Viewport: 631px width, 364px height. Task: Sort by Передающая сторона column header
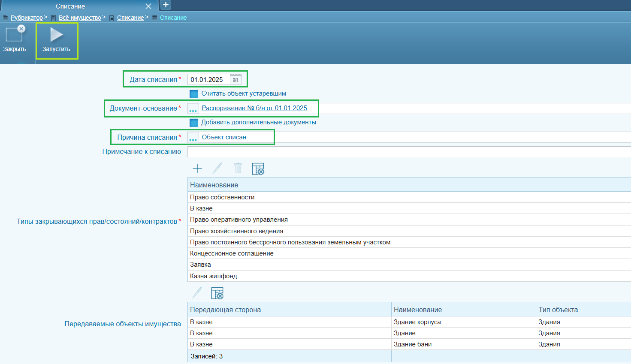[x=290, y=310]
